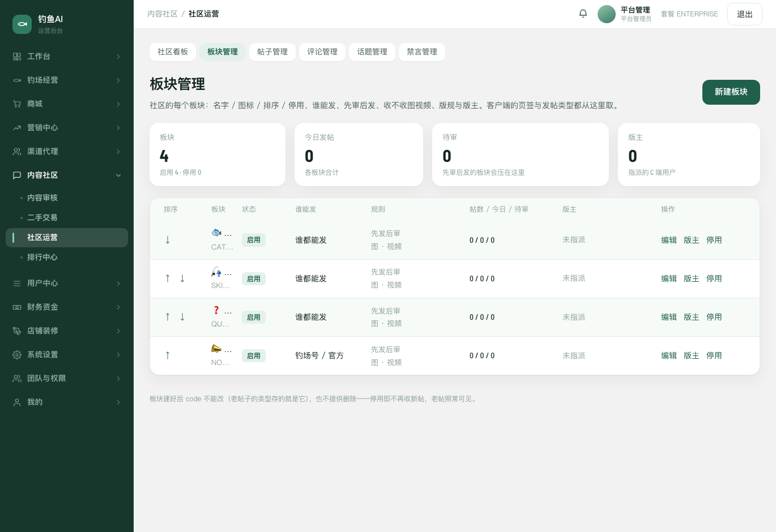The width and height of the screenshot is (776, 532).
Task: Select the 板块管理 tab
Action: pyautogui.click(x=223, y=52)
